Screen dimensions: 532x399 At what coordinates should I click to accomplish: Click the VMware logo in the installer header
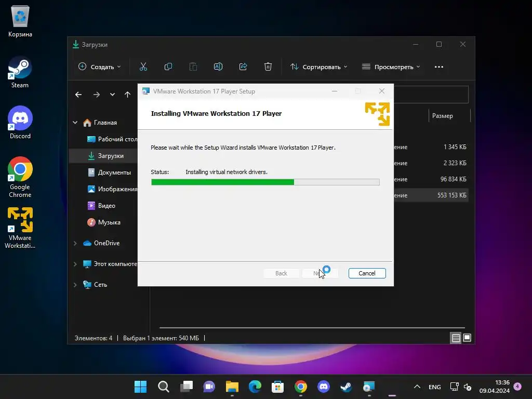click(x=377, y=114)
